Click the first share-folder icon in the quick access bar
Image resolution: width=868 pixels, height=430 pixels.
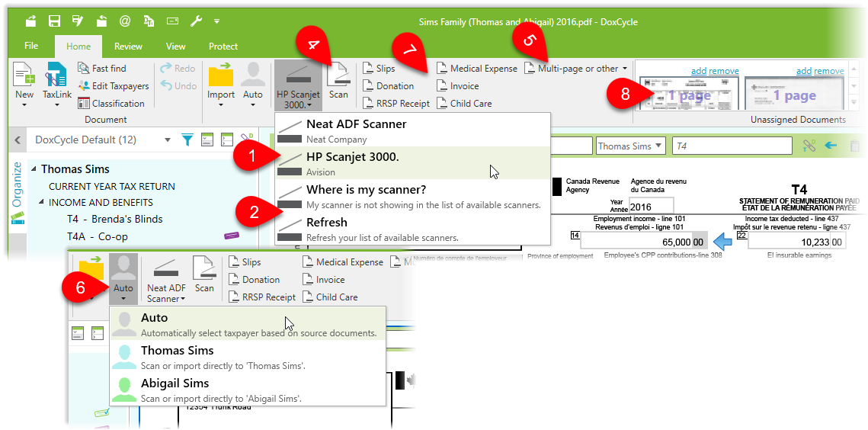click(31, 21)
